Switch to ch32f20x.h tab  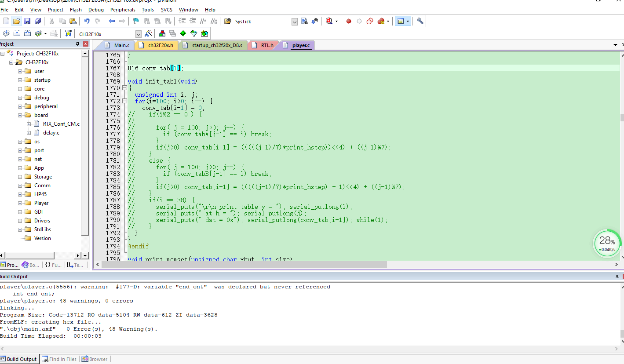(x=157, y=45)
